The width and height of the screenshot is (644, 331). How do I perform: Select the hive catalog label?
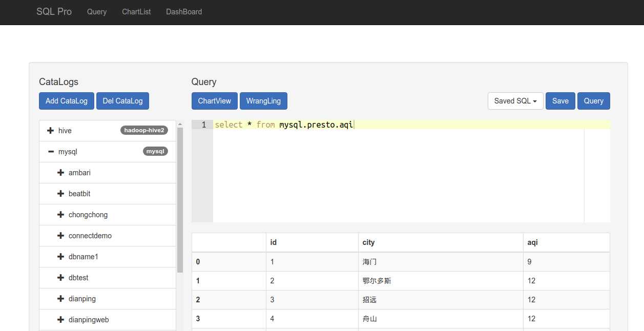pos(65,131)
